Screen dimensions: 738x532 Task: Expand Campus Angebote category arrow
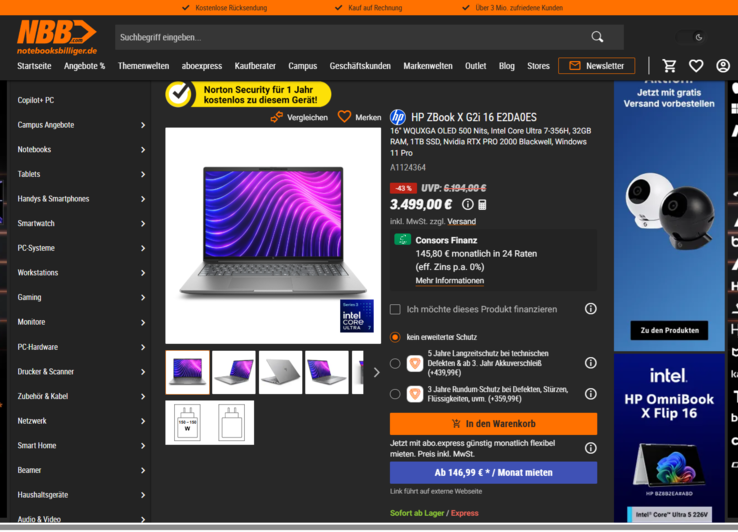143,125
